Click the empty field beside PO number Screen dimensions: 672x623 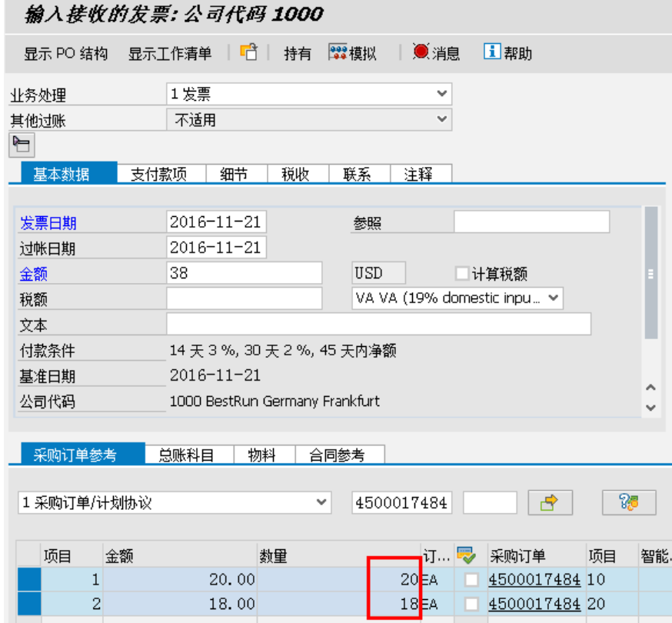coord(490,502)
